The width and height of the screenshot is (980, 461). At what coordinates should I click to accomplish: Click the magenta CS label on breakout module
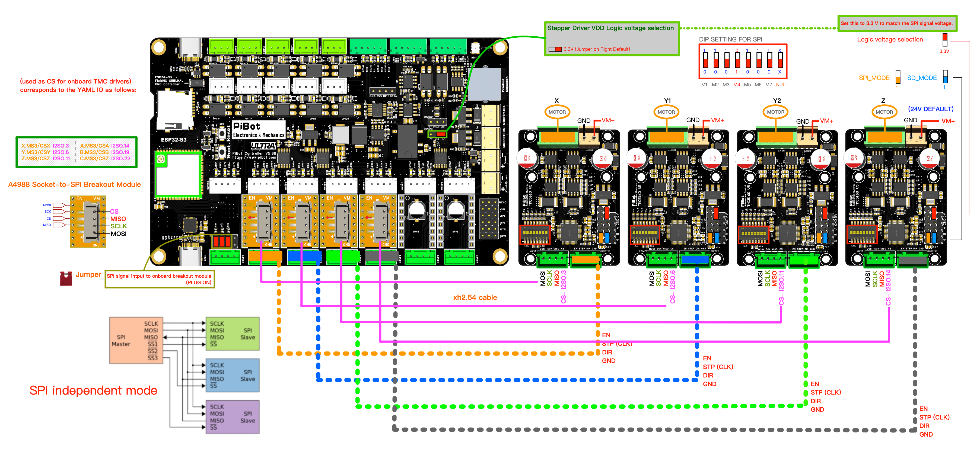[114, 212]
